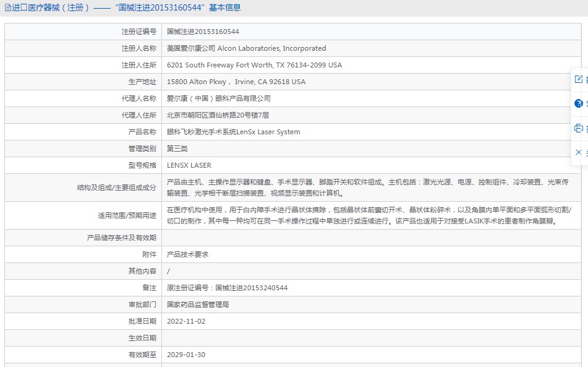Click the edit/correction icon in floating sidebar
This screenshot has width=588, height=367.
pyautogui.click(x=579, y=79)
